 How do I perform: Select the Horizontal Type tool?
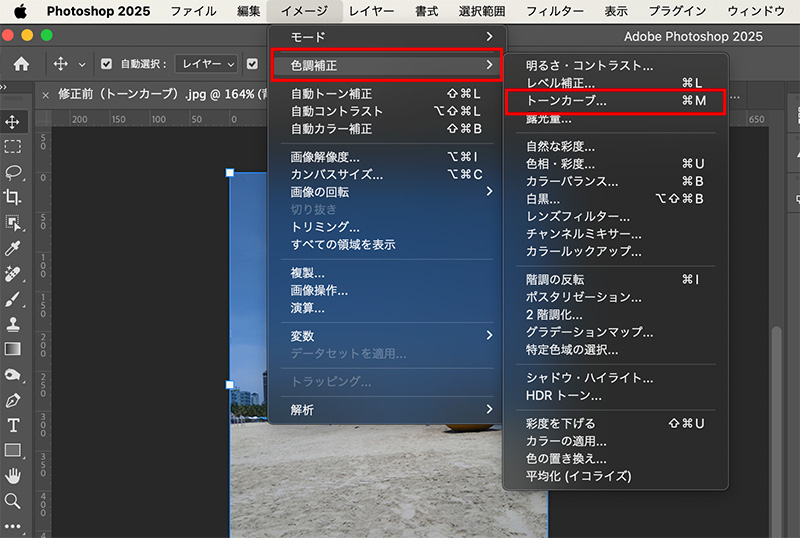point(12,425)
